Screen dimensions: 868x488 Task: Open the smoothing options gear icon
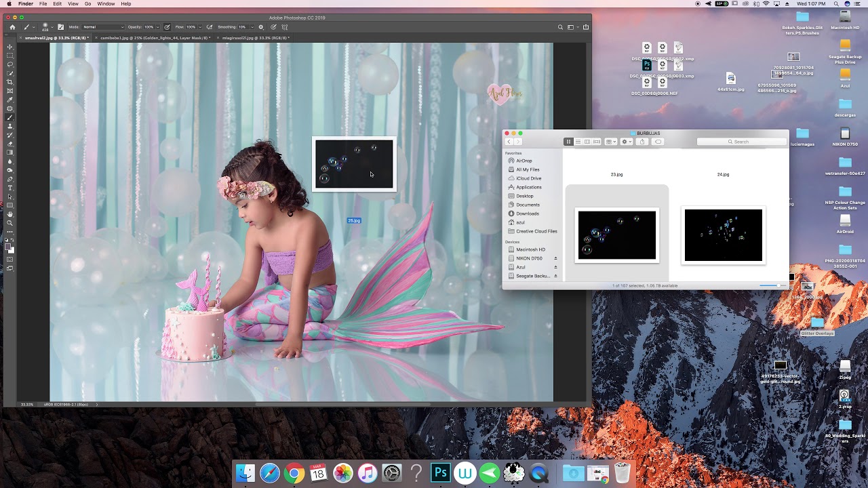(261, 27)
